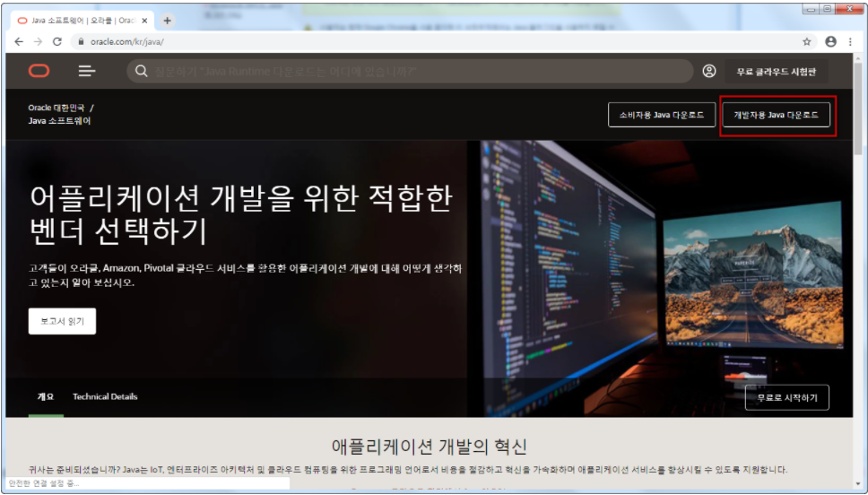The height and width of the screenshot is (495, 868).
Task: Close the Java 소프트웨어 tab
Action: pyautogui.click(x=144, y=21)
